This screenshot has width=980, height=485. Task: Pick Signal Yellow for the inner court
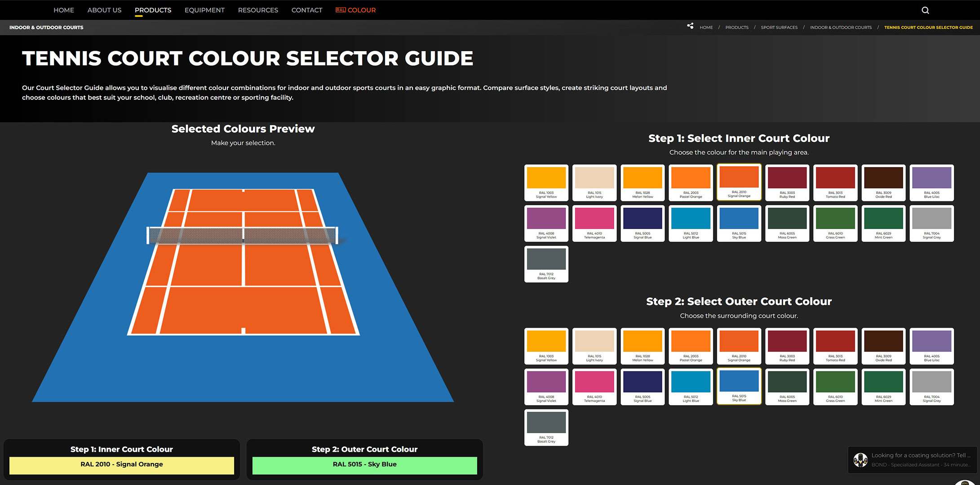546,183
